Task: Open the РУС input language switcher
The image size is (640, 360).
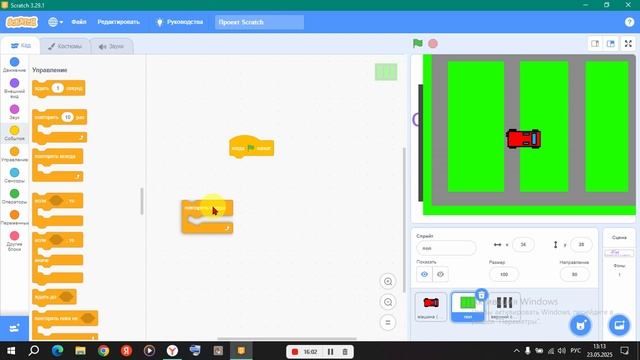Action: 576,351
